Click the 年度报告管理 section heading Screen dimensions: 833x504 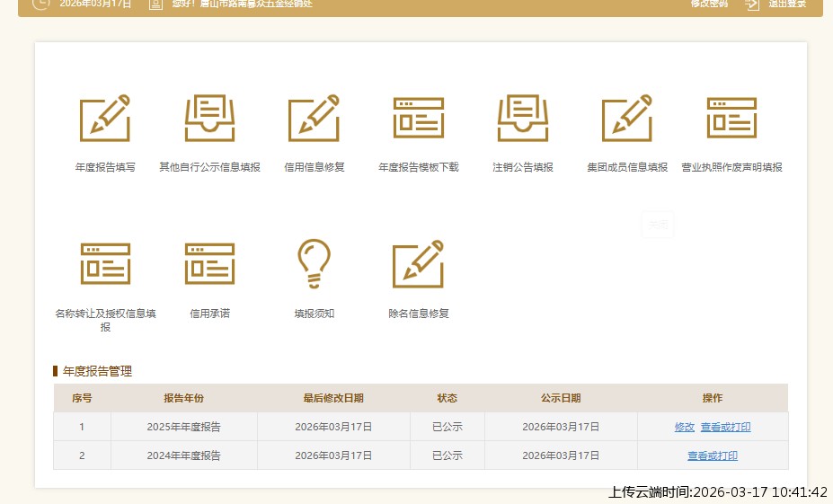(x=97, y=371)
